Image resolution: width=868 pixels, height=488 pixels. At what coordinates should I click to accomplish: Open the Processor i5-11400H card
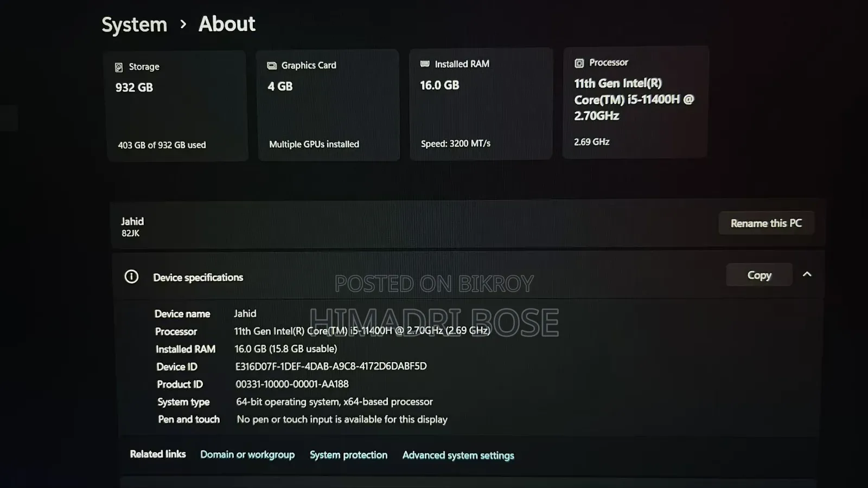635,102
